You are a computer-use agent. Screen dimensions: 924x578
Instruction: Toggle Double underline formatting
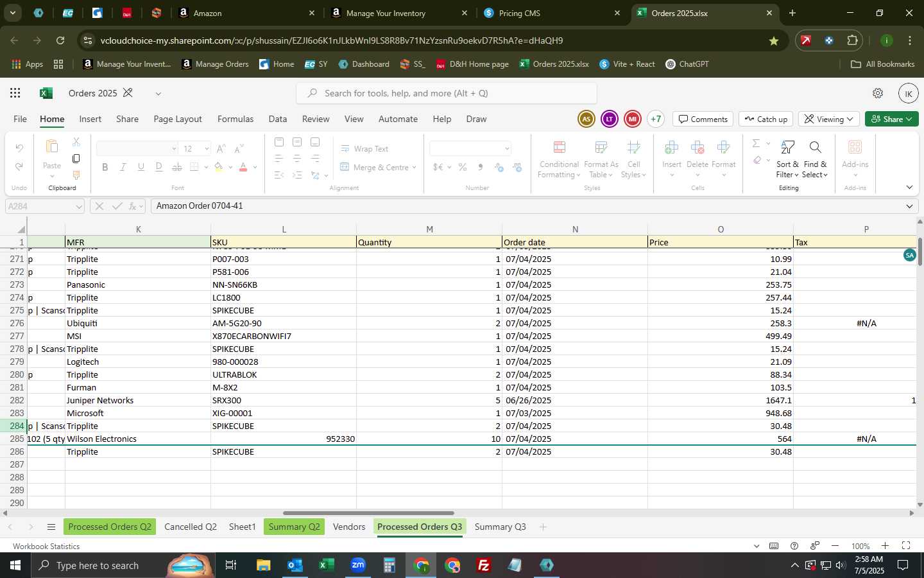(x=159, y=167)
